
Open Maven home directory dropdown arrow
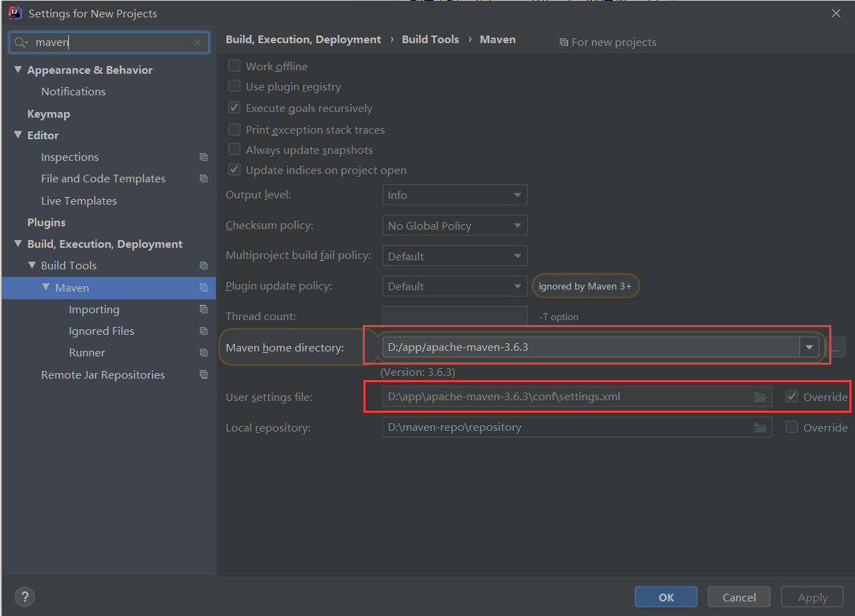tap(809, 347)
